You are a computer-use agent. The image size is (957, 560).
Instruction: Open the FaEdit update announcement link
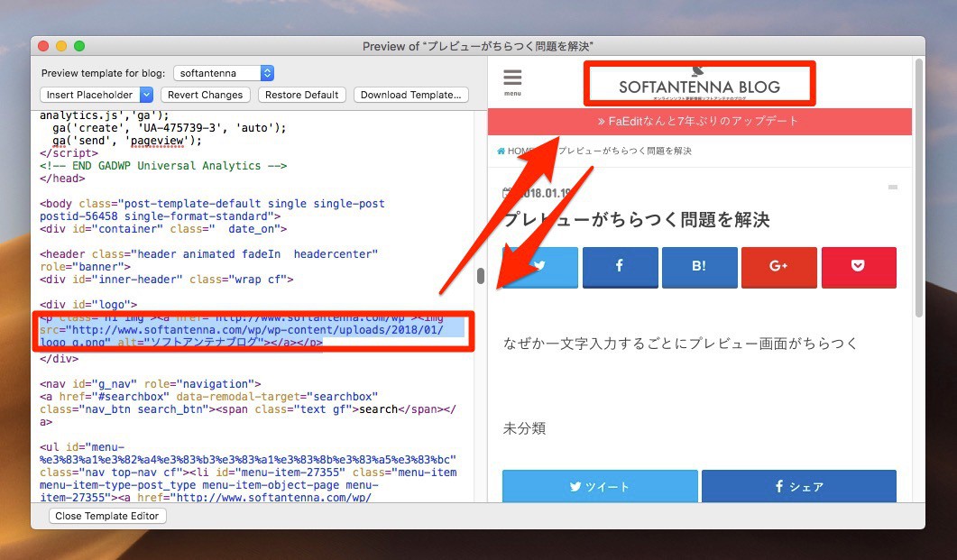pyautogui.click(x=699, y=121)
